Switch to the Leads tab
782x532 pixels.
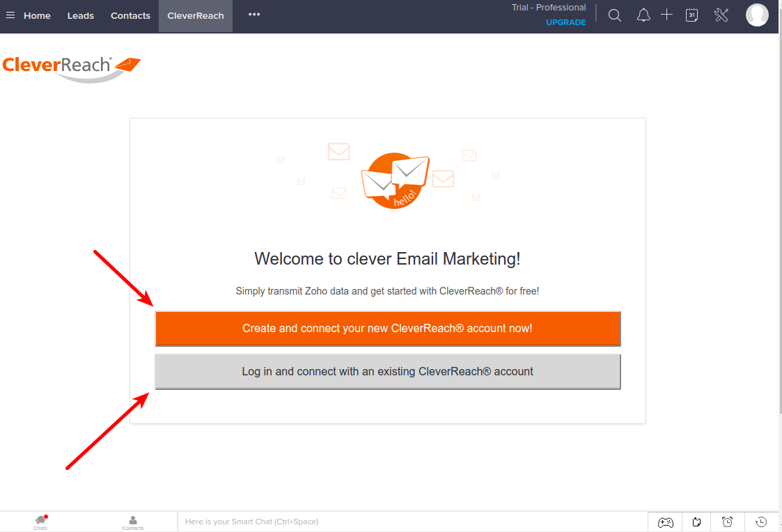81,15
